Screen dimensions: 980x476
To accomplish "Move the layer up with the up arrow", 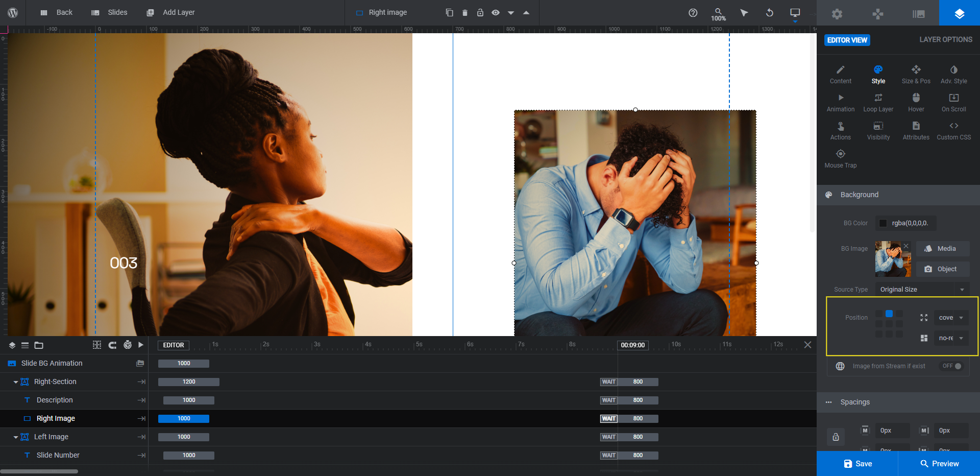I will click(526, 13).
